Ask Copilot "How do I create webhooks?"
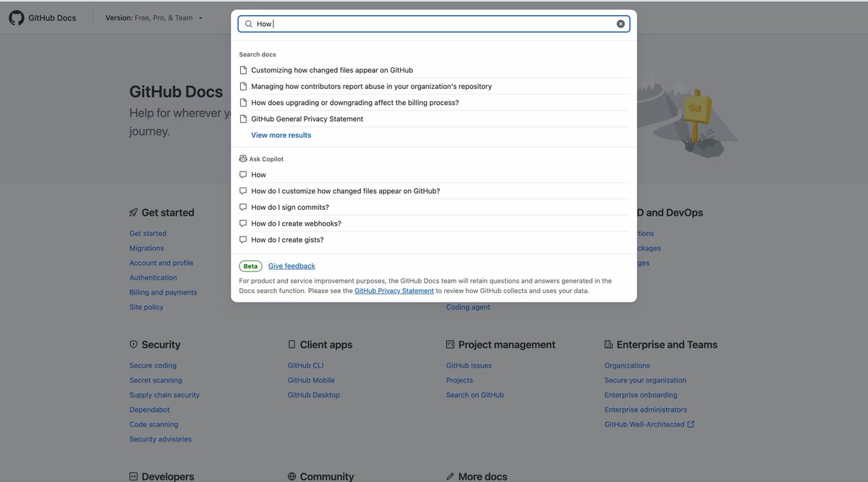This screenshot has width=868, height=482. point(434,224)
